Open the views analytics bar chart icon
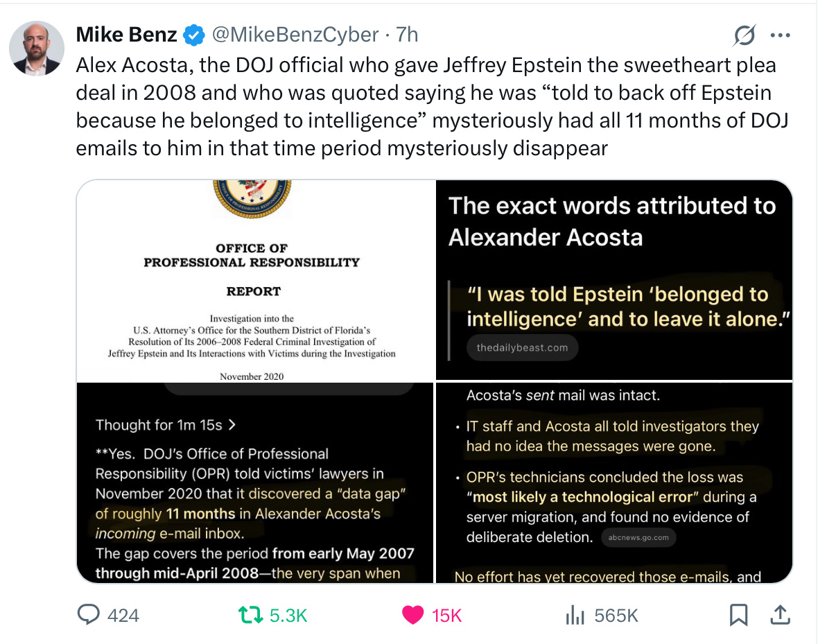This screenshot has width=827, height=644. (x=575, y=615)
